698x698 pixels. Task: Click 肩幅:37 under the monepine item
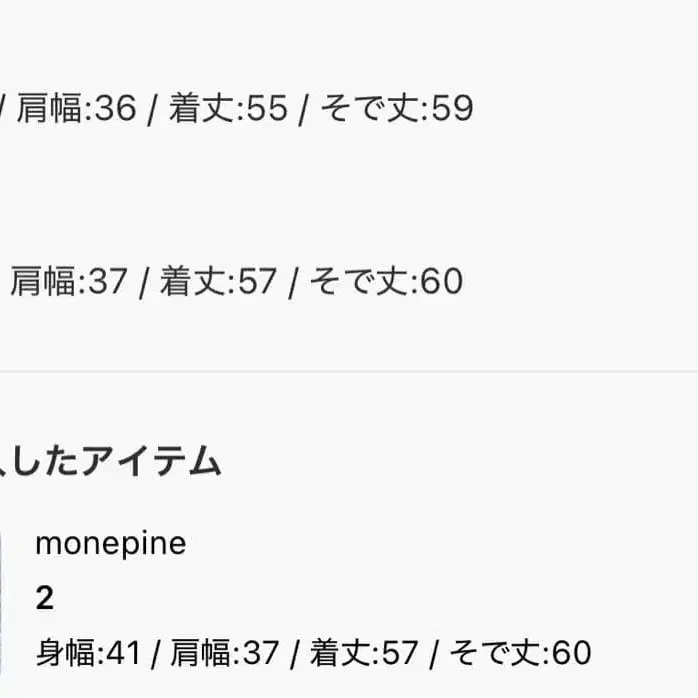tap(225, 654)
